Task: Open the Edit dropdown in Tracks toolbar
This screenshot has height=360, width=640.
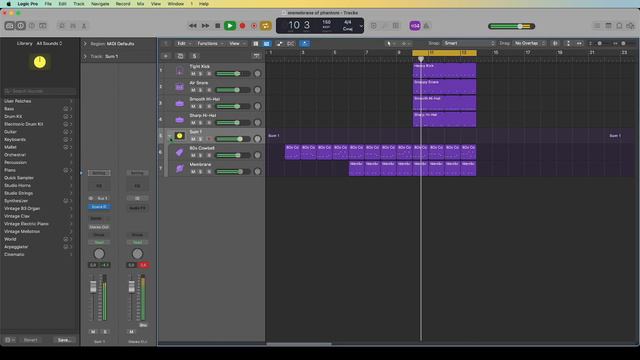Action: pos(183,43)
